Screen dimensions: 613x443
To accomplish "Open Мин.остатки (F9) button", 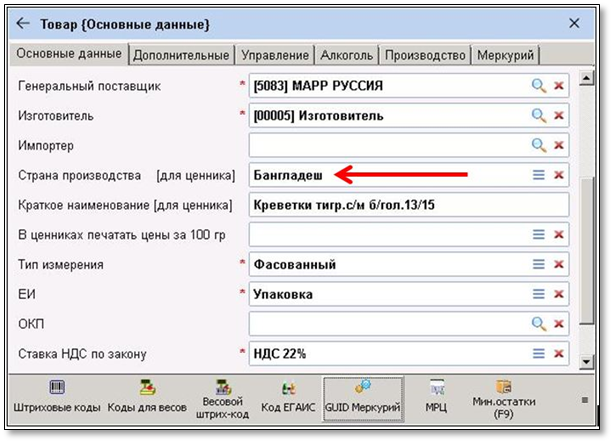I will click(503, 397).
